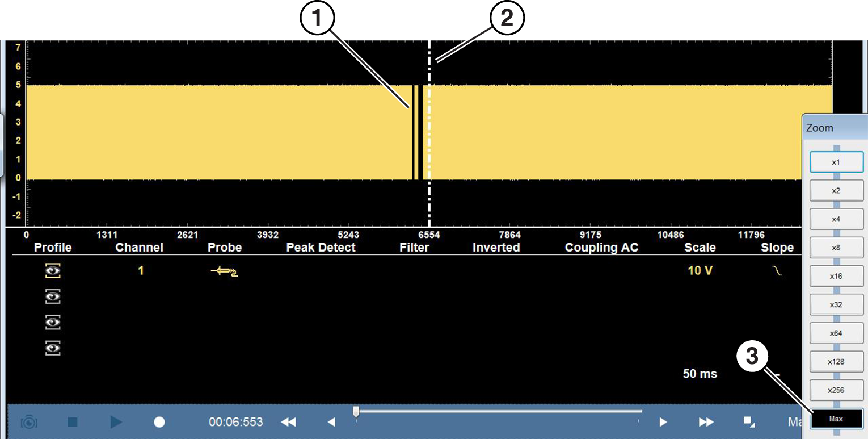Step forward one frame with right arrow
This screenshot has width=868, height=439.
click(x=663, y=422)
